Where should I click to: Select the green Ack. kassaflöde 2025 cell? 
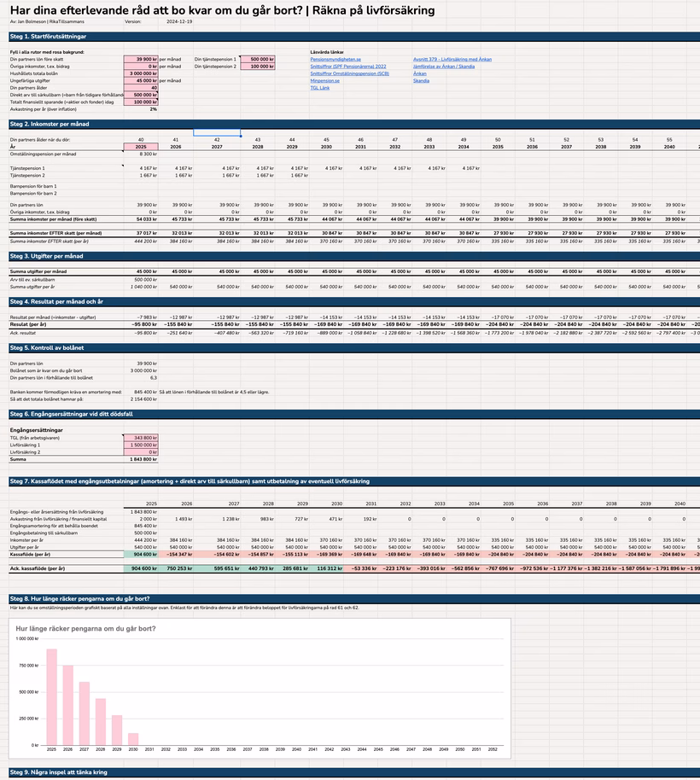pos(141,568)
